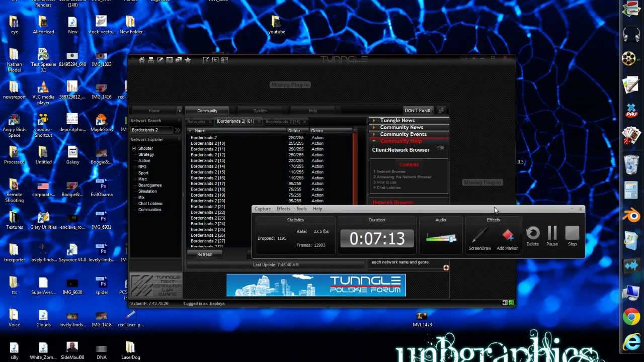Image resolution: width=644 pixels, height=362 pixels.
Task: Open the Calculator in the side dock
Action: (631, 190)
